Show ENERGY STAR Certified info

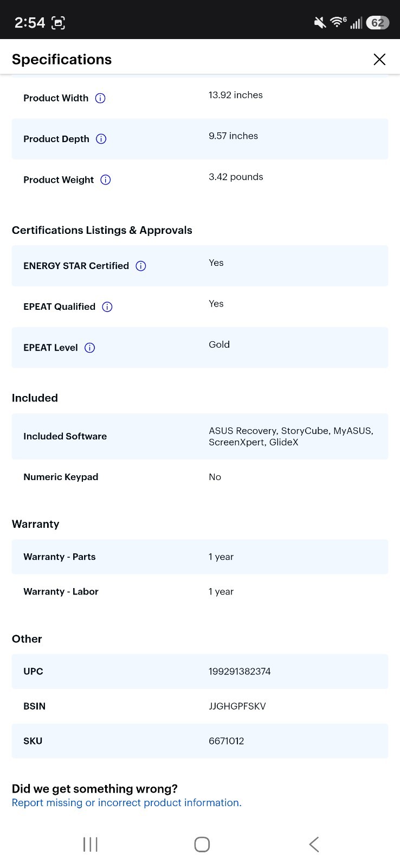[x=141, y=266]
